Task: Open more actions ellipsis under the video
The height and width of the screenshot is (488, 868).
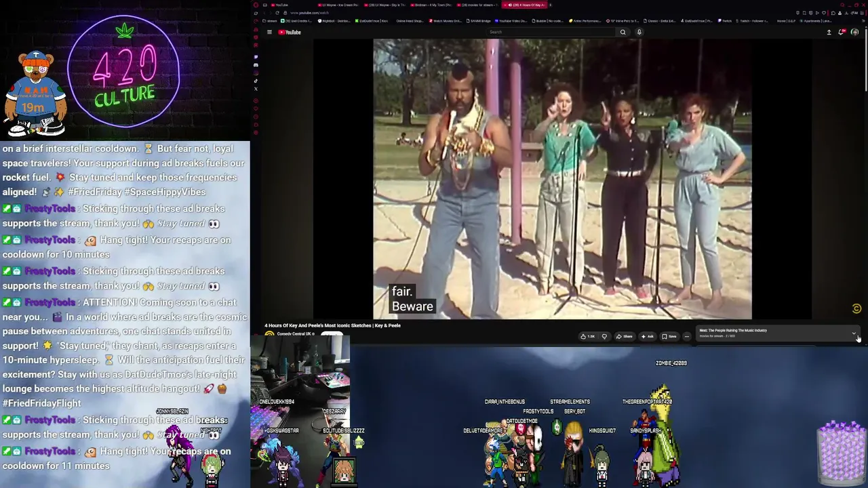Action: coord(686,336)
